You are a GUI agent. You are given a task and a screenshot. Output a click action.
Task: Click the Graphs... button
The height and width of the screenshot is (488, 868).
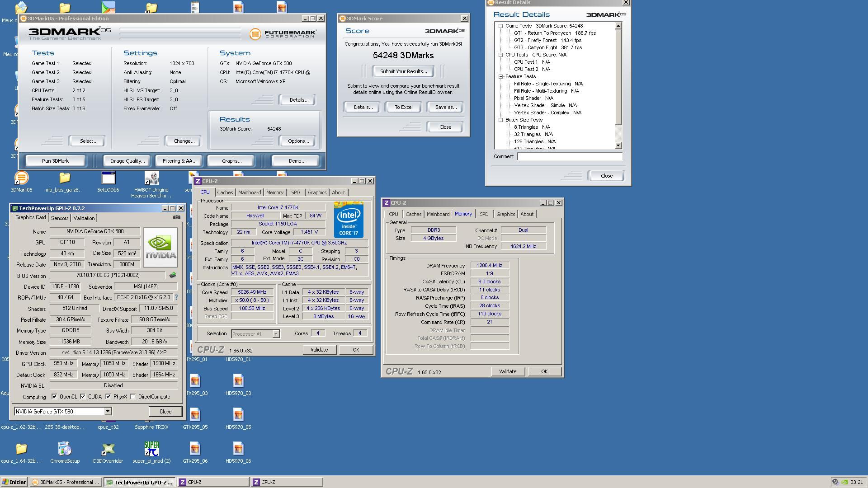pyautogui.click(x=231, y=161)
